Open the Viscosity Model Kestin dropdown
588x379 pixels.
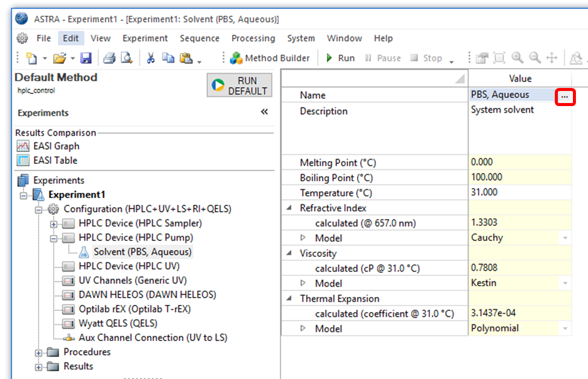point(565,283)
